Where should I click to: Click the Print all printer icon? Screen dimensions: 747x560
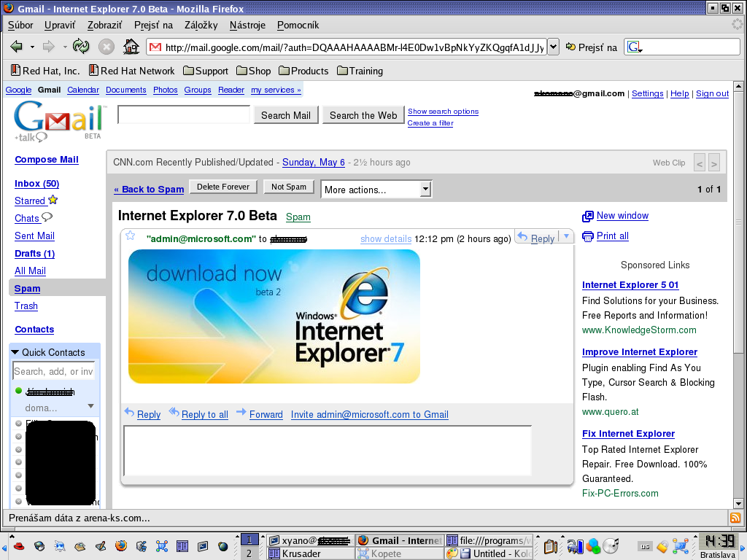coord(588,236)
